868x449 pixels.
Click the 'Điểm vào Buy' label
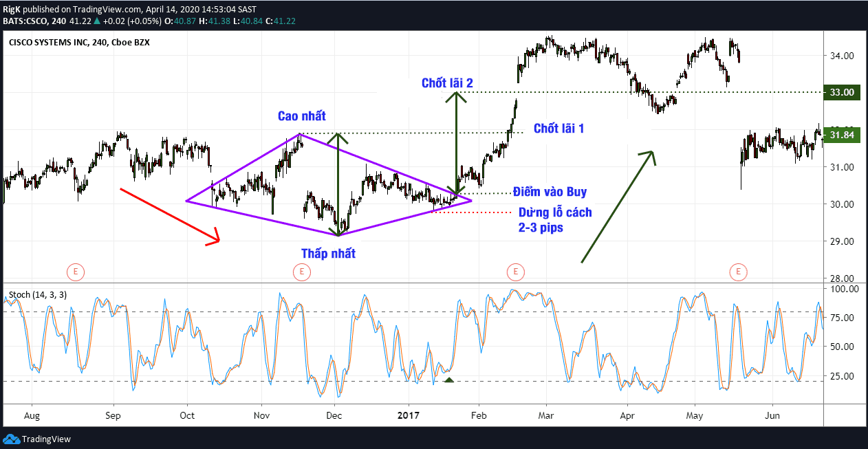coord(550,192)
